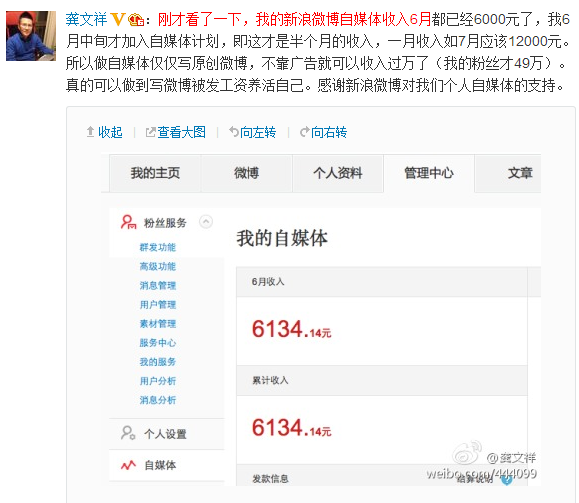Click the 发款信息 label
Viewport: 579px width, 503px height.
tap(270, 479)
